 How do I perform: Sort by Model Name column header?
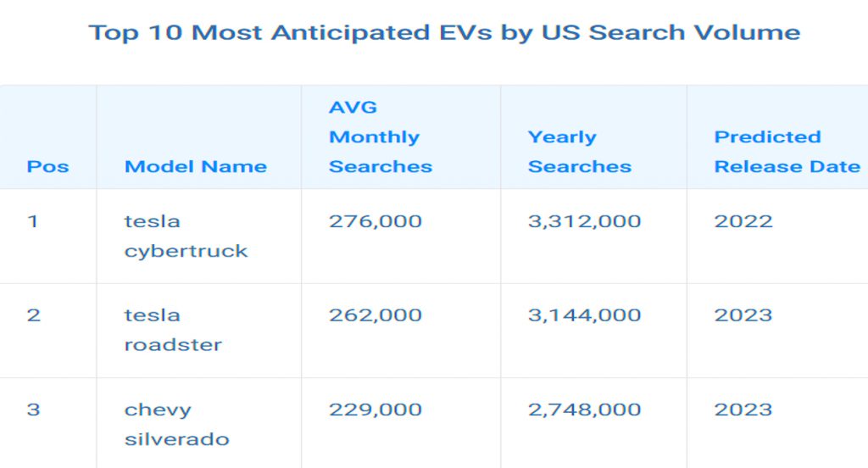(196, 166)
